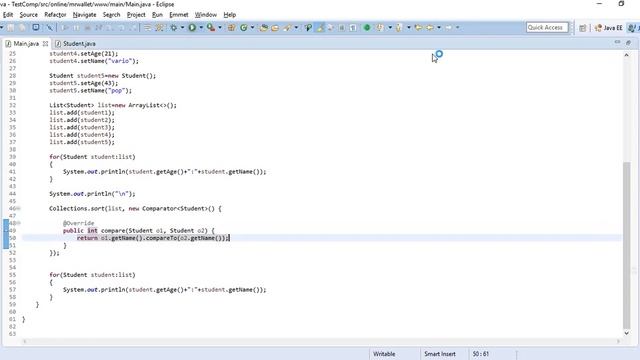Toggle Mark Occurrences highlighter icon
Image resolution: width=640 pixels, height=360 pixels.
tap(320, 27)
